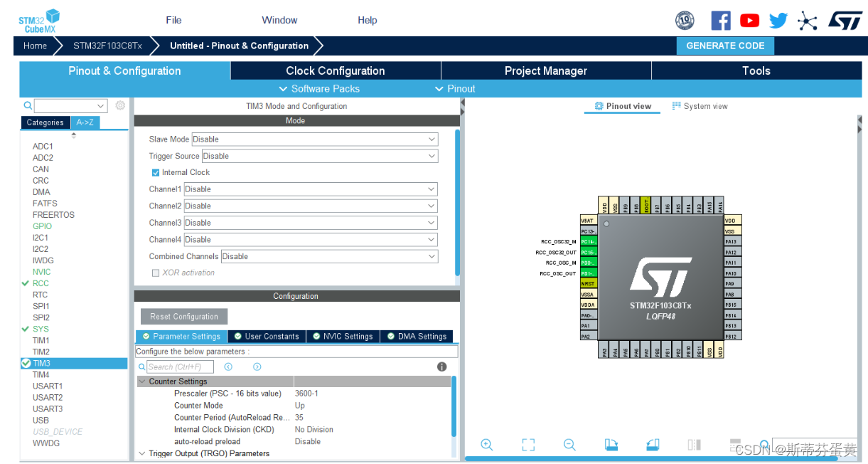Click the magnifier icon beside the category search box

click(28, 105)
